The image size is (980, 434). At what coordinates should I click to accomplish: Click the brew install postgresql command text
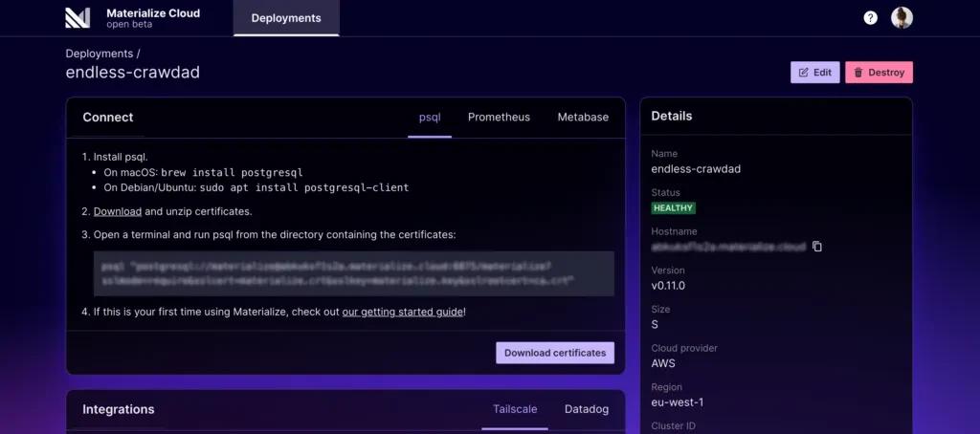tap(232, 172)
